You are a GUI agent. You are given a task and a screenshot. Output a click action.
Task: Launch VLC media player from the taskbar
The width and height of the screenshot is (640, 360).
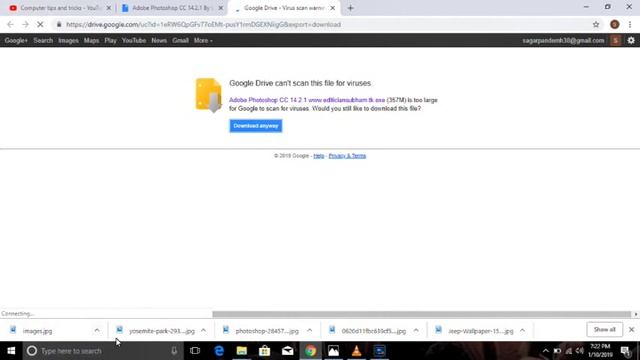pyautogui.click(x=356, y=351)
